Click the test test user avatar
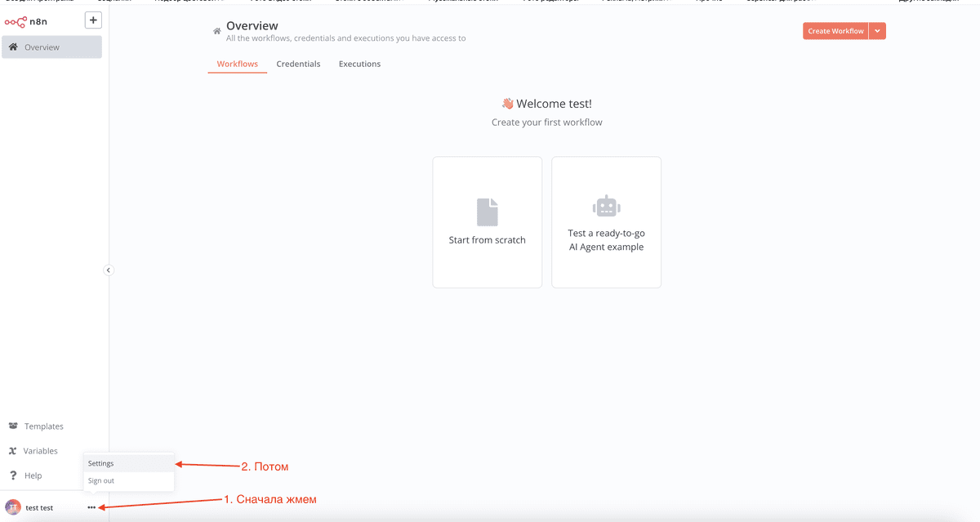This screenshot has width=980, height=522. point(11,506)
